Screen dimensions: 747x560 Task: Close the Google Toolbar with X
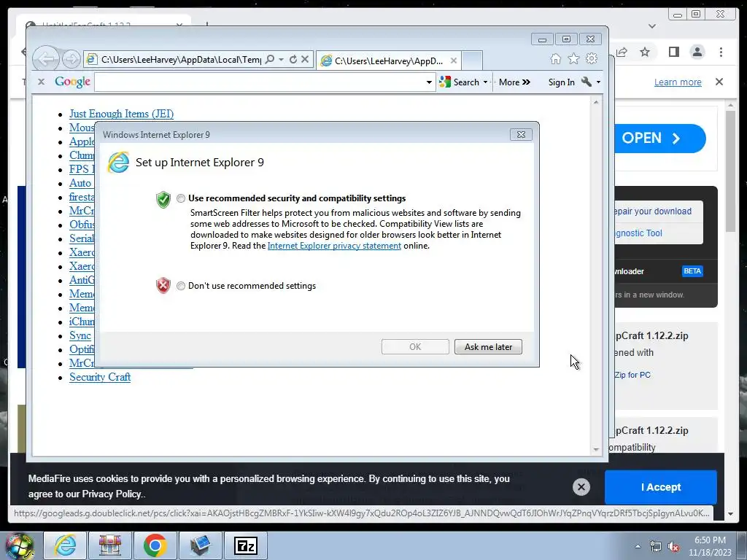click(x=41, y=82)
